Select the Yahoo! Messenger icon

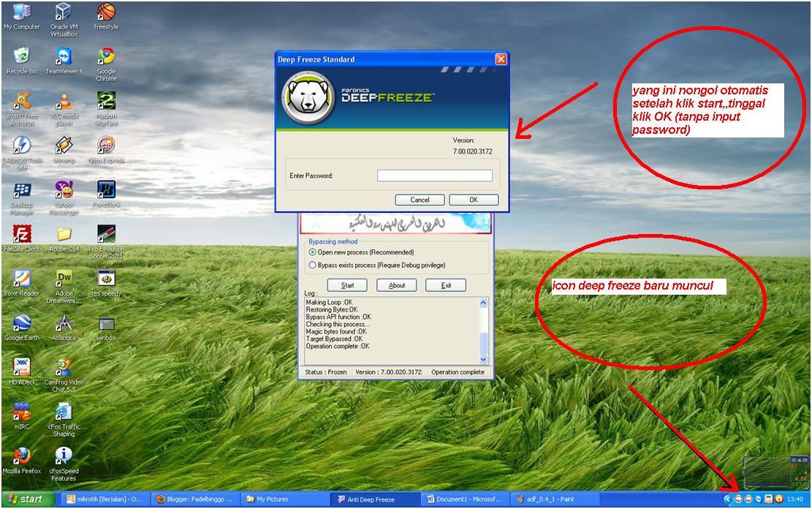point(64,198)
